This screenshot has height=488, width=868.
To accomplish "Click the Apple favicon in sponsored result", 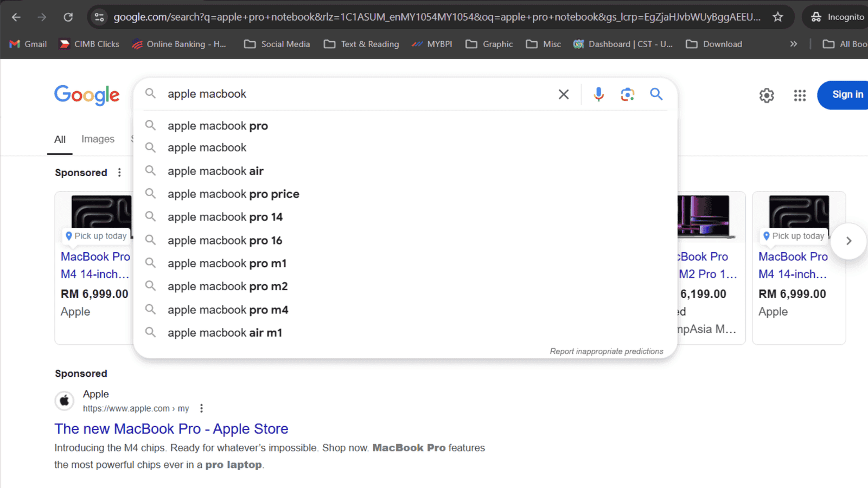I will click(x=65, y=401).
